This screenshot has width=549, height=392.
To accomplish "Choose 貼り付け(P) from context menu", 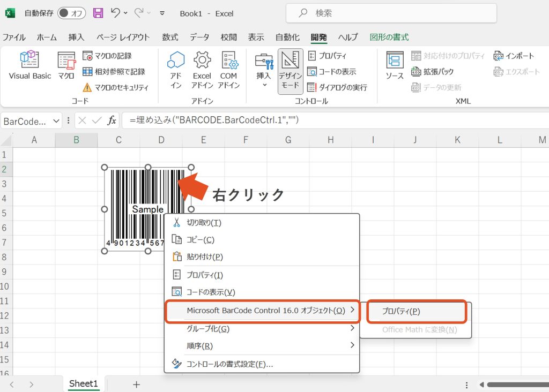I will coord(262,257).
